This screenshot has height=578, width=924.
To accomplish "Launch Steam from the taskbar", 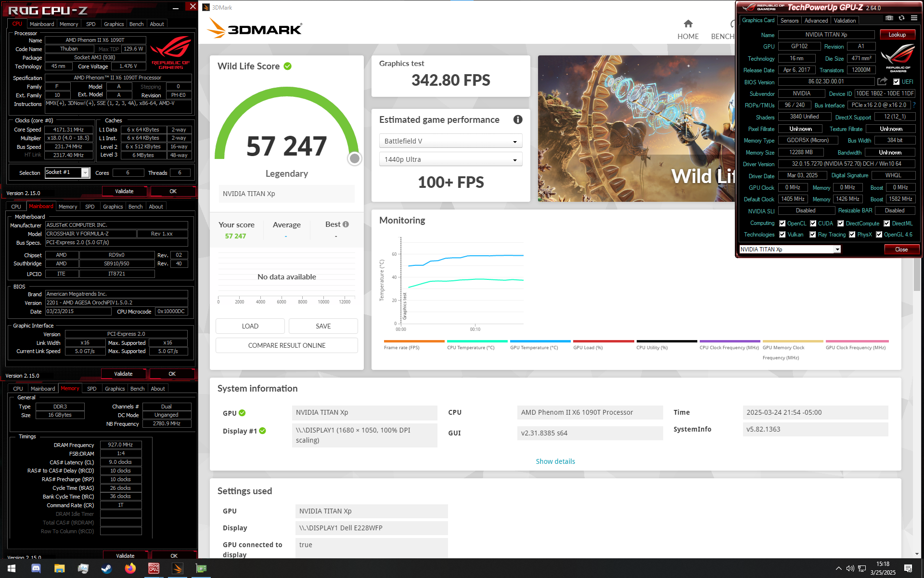I will point(106,568).
